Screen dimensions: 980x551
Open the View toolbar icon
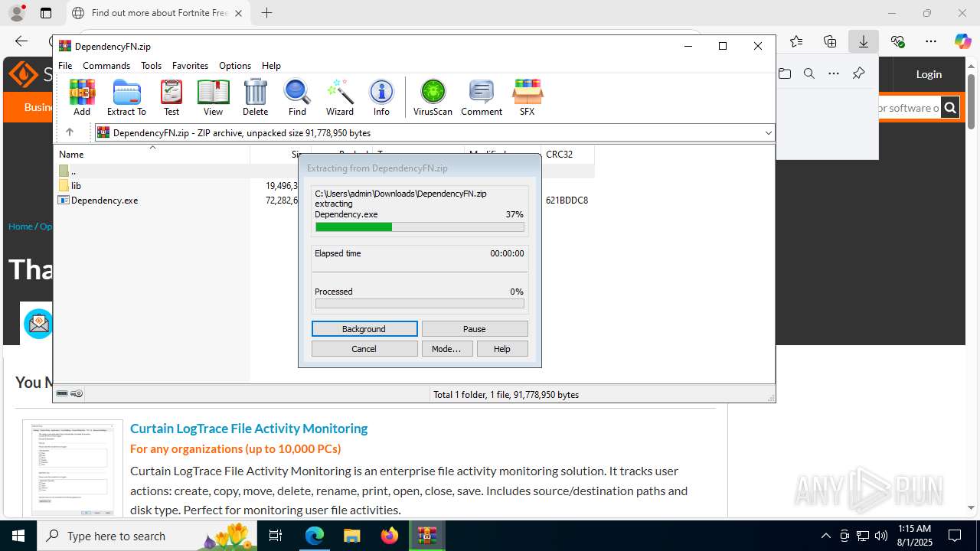pos(213,97)
